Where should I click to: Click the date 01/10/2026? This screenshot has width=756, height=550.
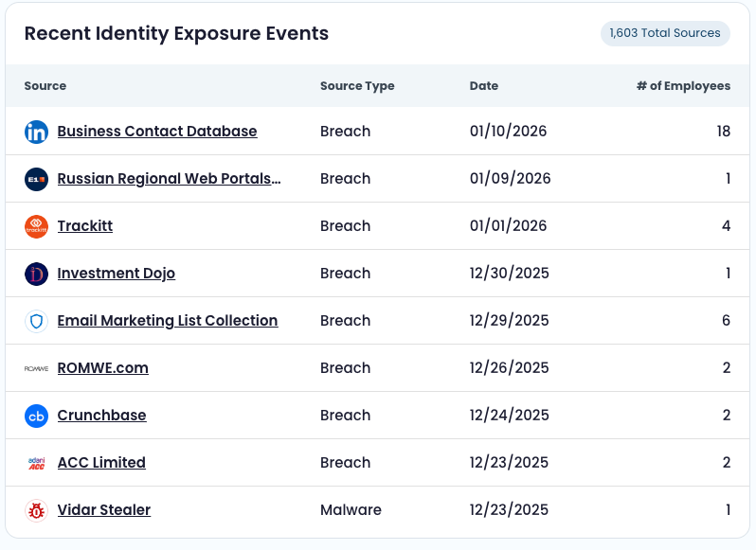(508, 131)
